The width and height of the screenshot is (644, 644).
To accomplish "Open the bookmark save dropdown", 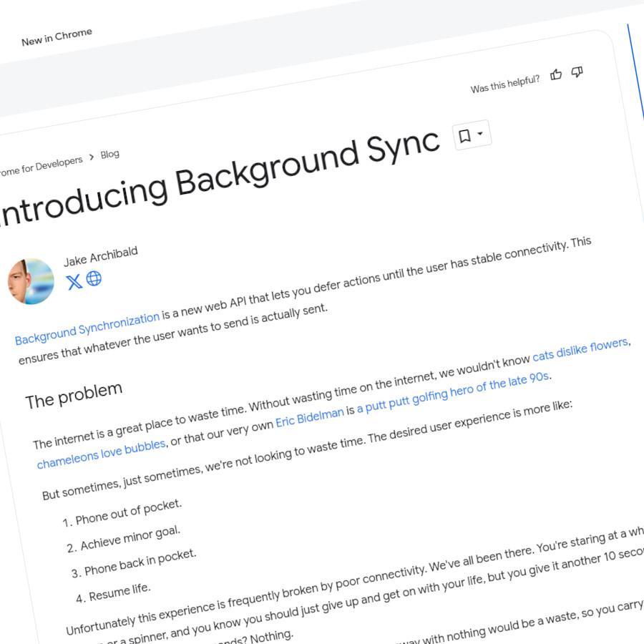I will pyautogui.click(x=472, y=135).
